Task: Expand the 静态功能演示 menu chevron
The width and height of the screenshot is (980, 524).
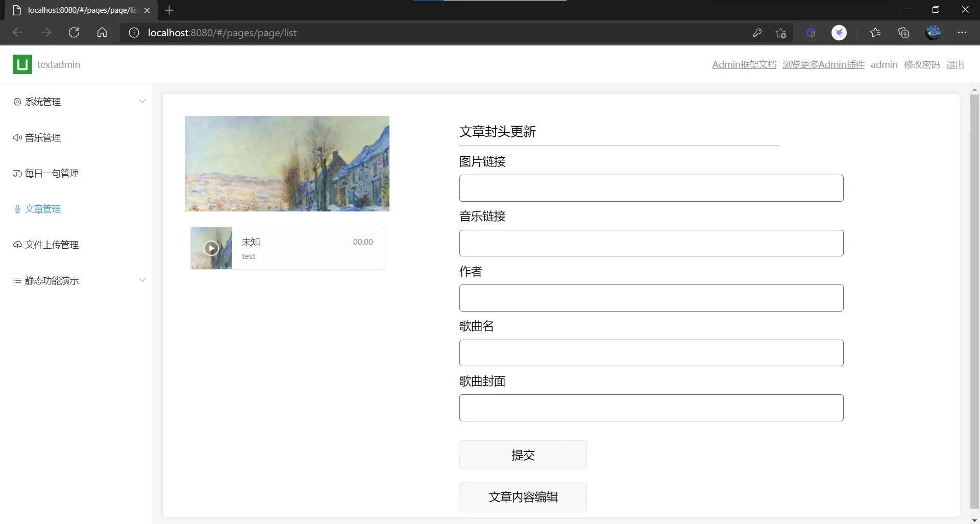Action: click(142, 280)
